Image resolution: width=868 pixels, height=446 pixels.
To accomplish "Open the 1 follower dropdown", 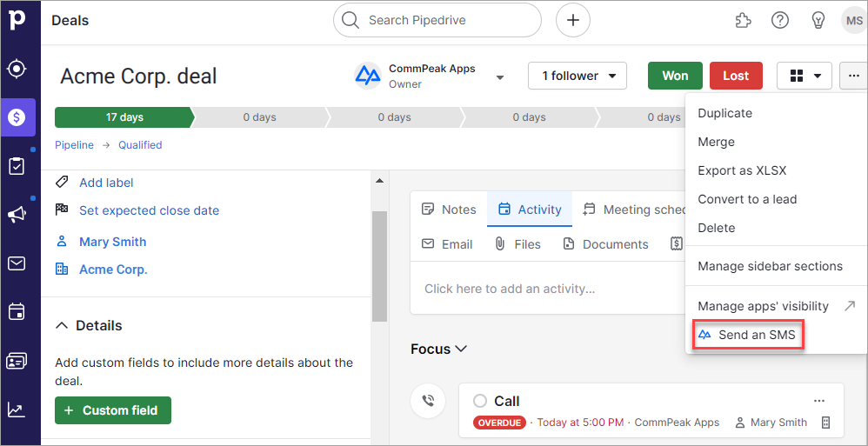I will [578, 76].
